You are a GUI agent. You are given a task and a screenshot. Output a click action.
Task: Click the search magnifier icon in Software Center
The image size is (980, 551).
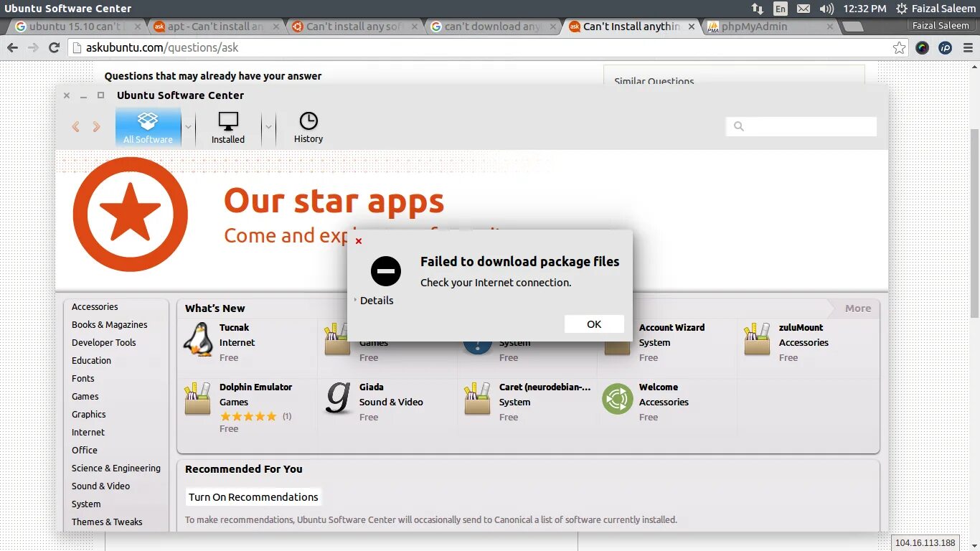click(739, 126)
